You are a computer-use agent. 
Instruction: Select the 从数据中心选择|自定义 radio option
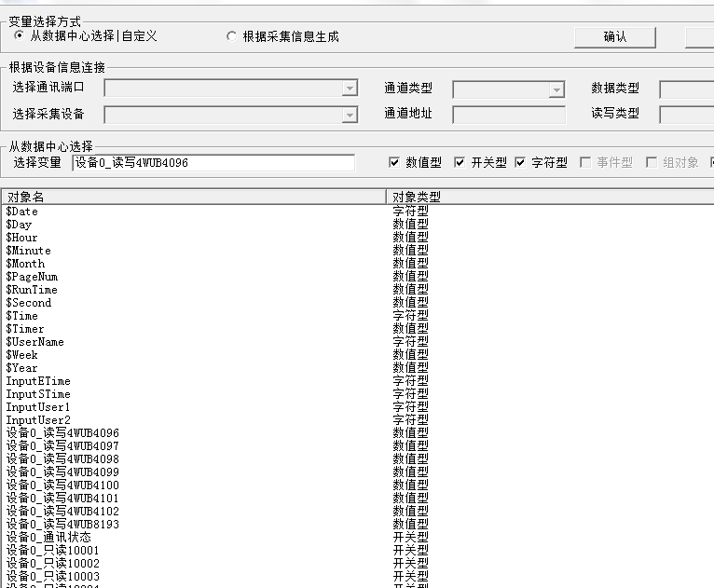tap(20, 36)
